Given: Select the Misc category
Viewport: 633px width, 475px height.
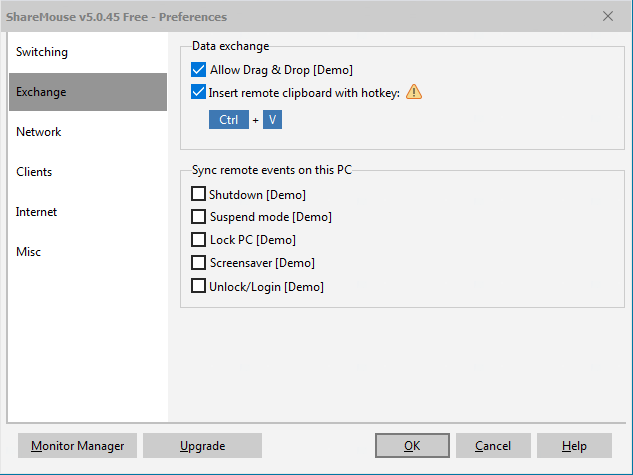Looking at the screenshot, I should click(x=87, y=252).
